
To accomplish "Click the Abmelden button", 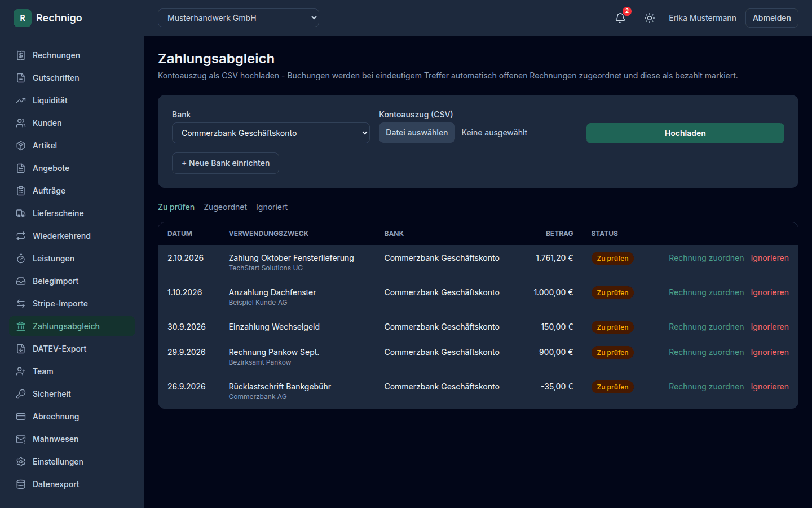I will pos(771,18).
